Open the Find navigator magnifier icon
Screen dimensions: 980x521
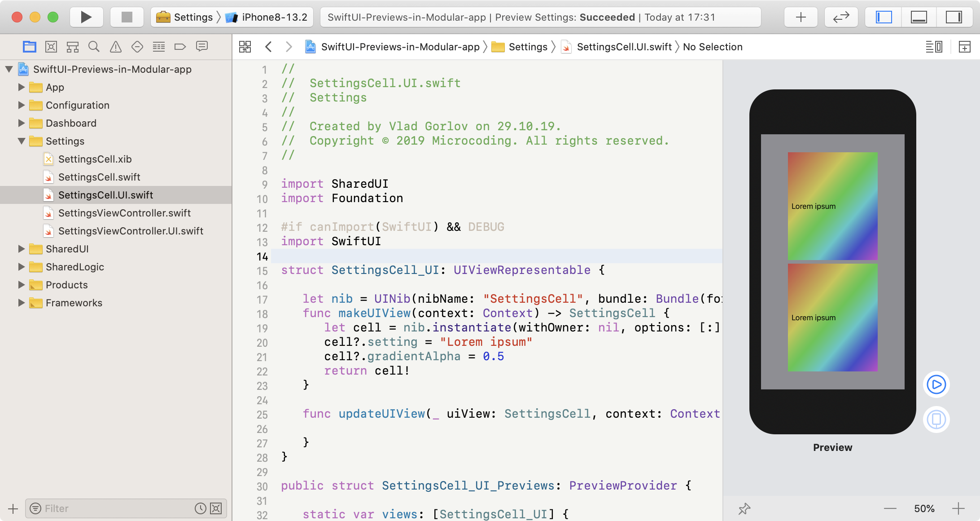(x=94, y=47)
